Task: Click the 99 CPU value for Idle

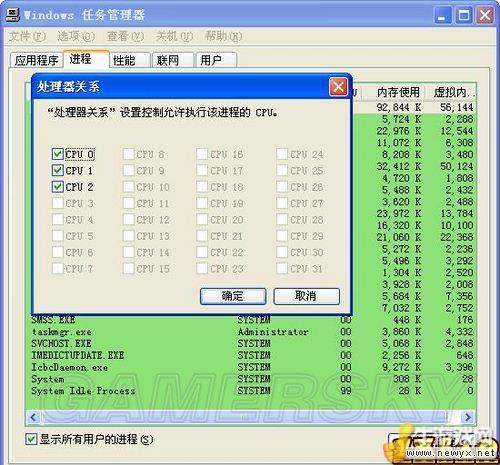Action: pyautogui.click(x=346, y=391)
